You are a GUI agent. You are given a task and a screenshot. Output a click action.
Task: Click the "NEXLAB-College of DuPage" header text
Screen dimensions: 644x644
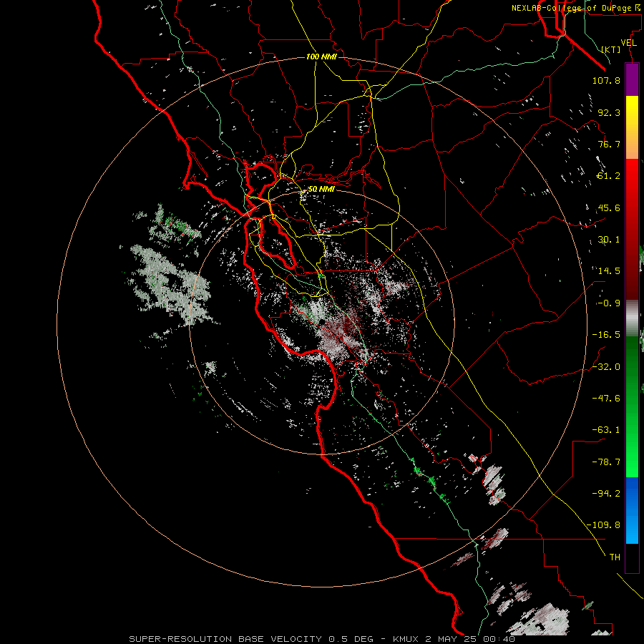[572, 8]
